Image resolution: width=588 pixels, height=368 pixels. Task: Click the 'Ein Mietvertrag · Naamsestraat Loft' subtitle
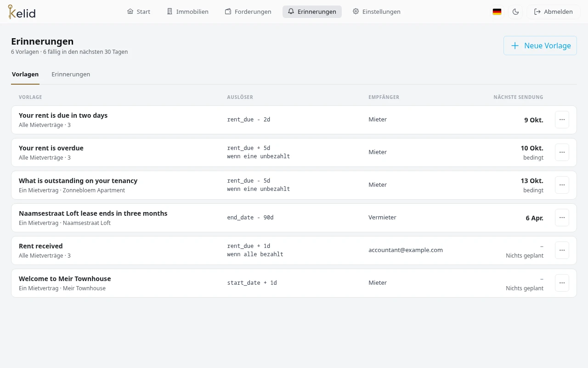(65, 223)
